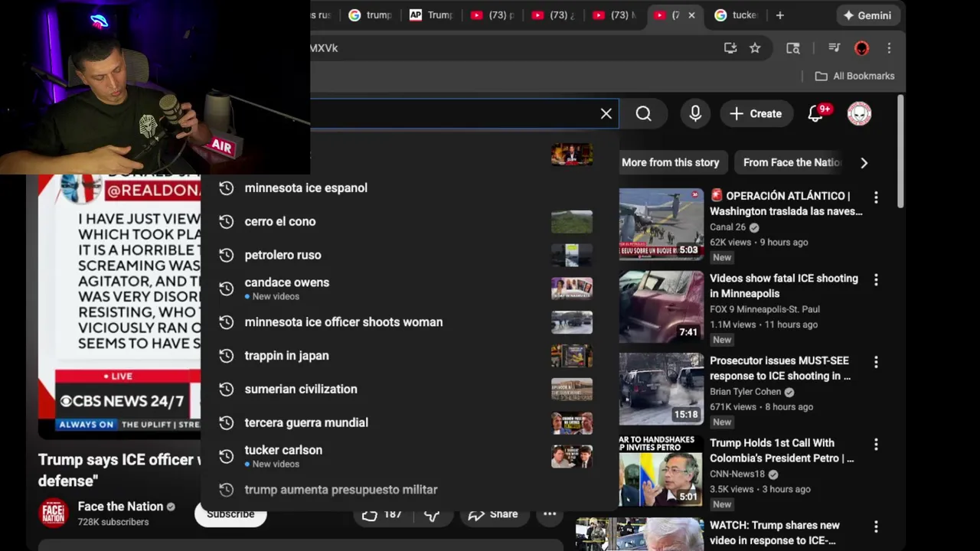Close the active YouTube tab
This screenshot has height=551, width=980.
tap(691, 15)
